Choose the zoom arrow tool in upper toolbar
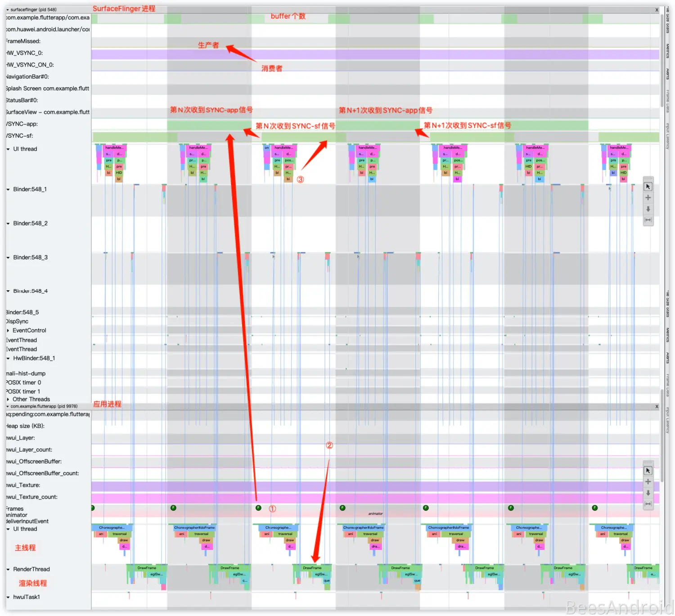 click(x=648, y=209)
